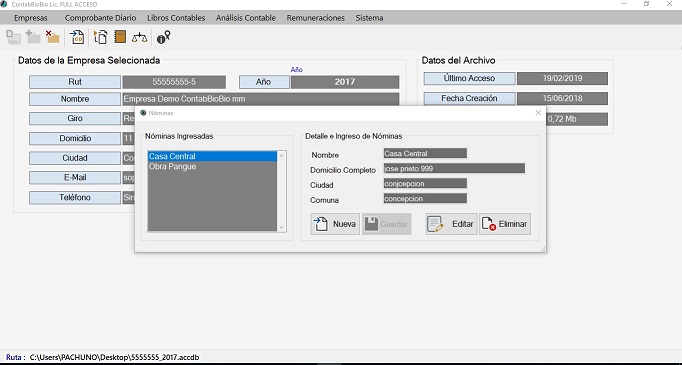Click the info license toolbar icon

coord(163,37)
